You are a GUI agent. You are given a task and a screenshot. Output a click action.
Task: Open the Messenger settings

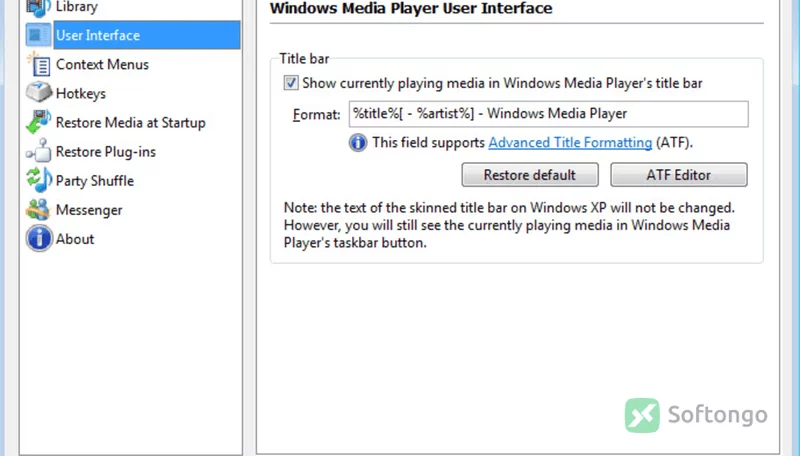pyautogui.click(x=89, y=210)
